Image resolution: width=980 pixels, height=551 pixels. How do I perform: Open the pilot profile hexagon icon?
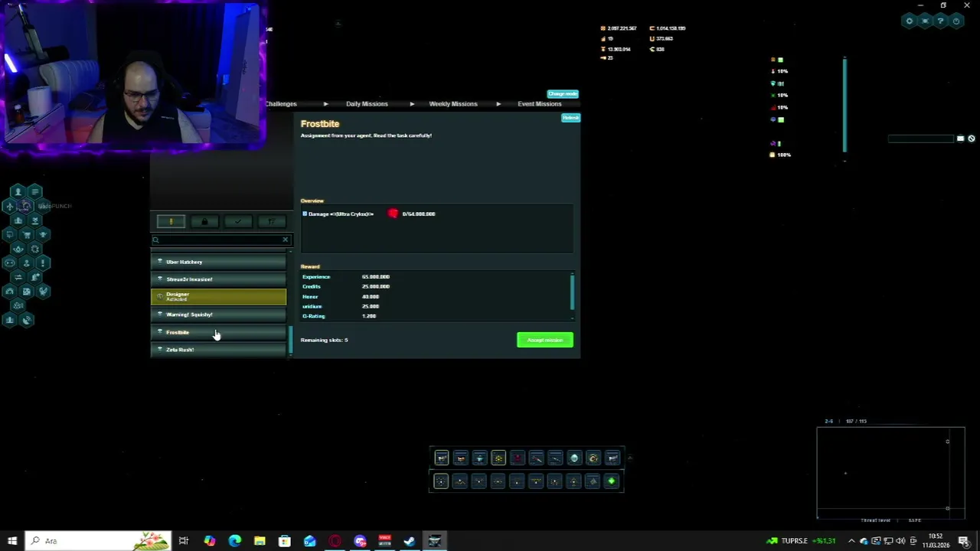tap(18, 191)
